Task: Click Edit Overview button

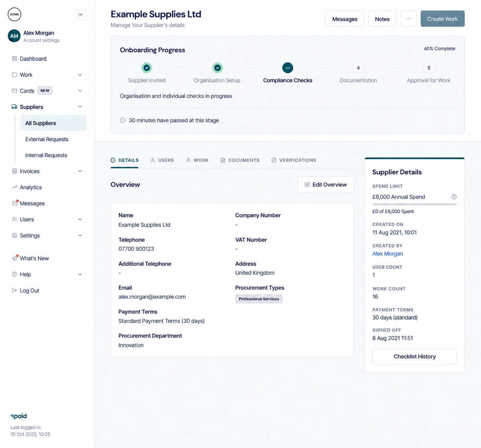Action: [326, 185]
